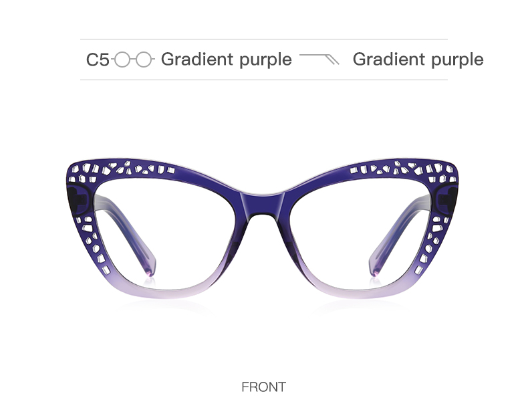Click the left hinge of the frame

(x=78, y=201)
